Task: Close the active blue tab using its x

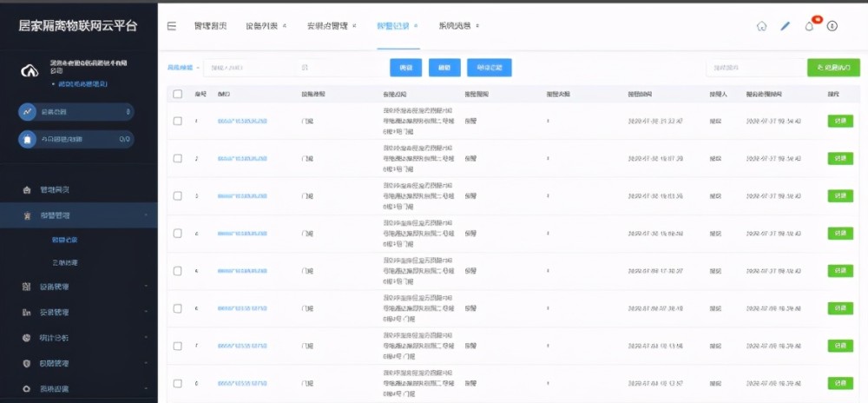Action: tap(415, 26)
